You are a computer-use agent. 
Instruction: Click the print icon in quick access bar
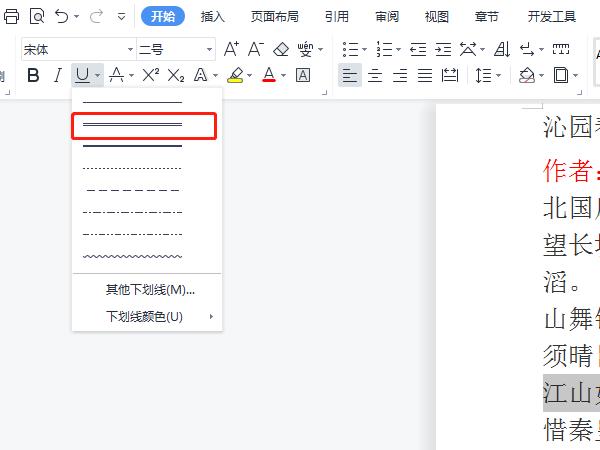pos(12,16)
